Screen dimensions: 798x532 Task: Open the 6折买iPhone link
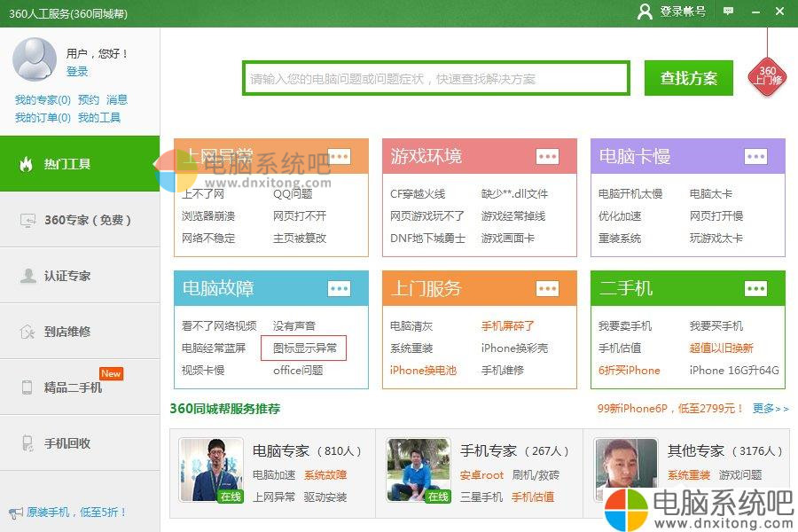pyautogui.click(x=629, y=370)
